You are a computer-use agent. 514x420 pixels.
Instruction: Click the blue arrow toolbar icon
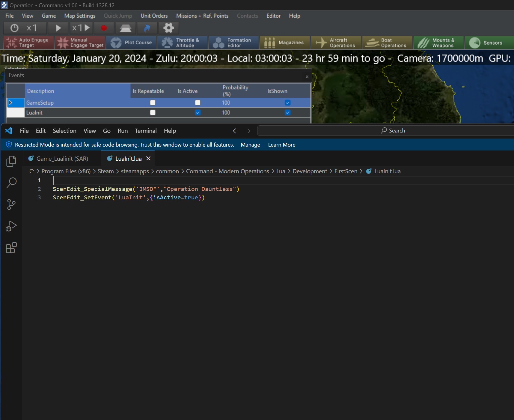pos(147,28)
